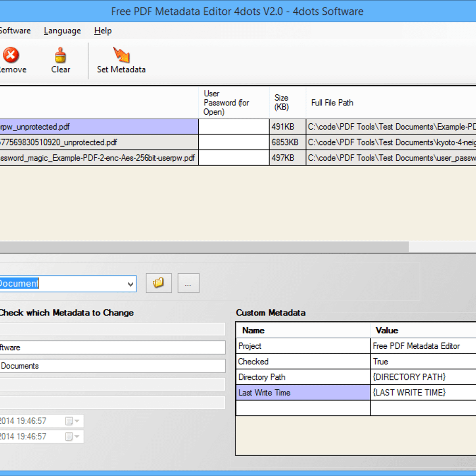
Task: Select the 'Project' custom metadata name
Action: [x=303, y=346]
